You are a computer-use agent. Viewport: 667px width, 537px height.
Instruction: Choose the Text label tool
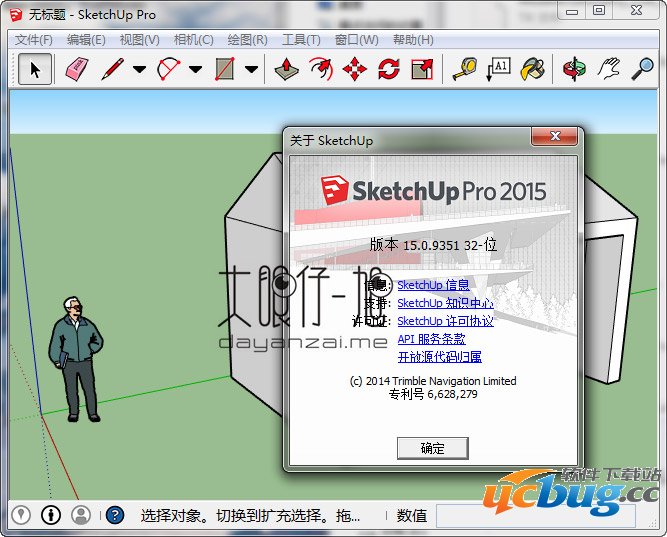tap(498, 69)
